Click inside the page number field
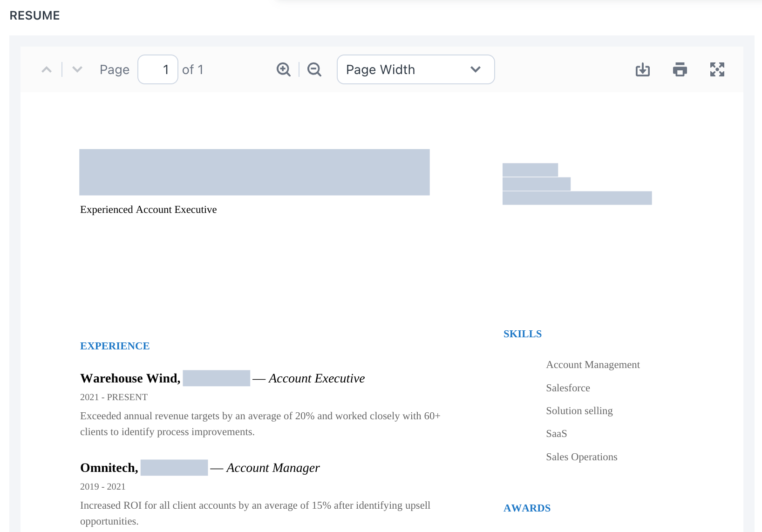Screen dimensions: 762x532 (157, 69)
